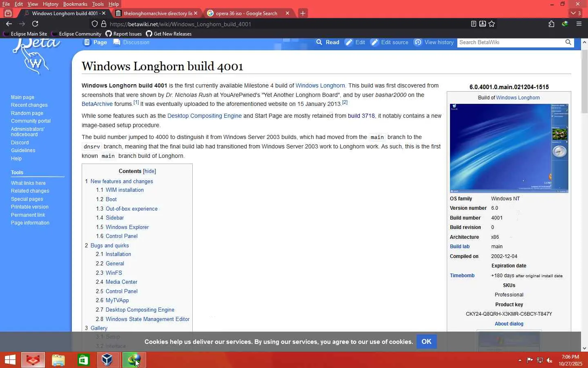The image size is (588, 368).
Task: Follow the Desktop Compositing Engine link in the paragraph
Action: pos(205,116)
